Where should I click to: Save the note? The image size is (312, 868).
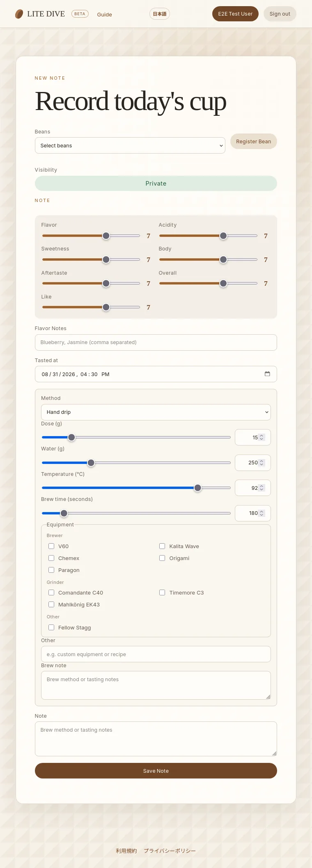tap(156, 771)
